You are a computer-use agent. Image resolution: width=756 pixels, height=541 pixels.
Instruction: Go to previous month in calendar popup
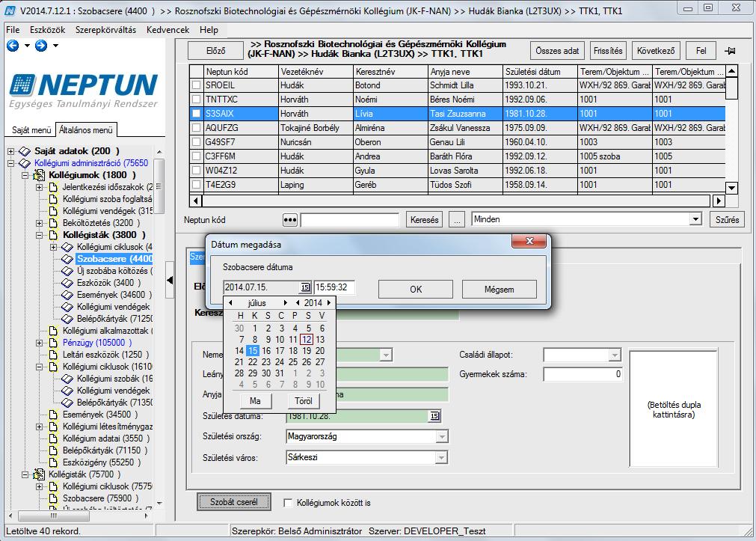click(x=230, y=303)
